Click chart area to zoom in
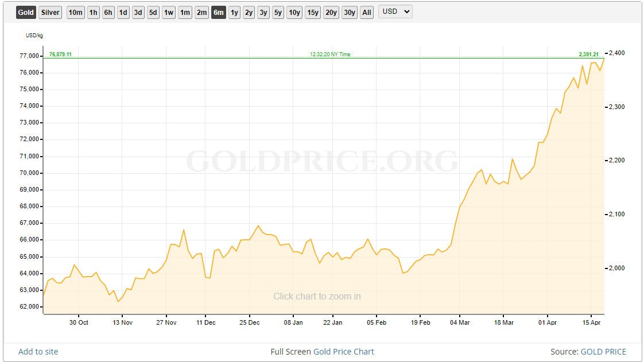This screenshot has height=362, width=644. click(317, 297)
